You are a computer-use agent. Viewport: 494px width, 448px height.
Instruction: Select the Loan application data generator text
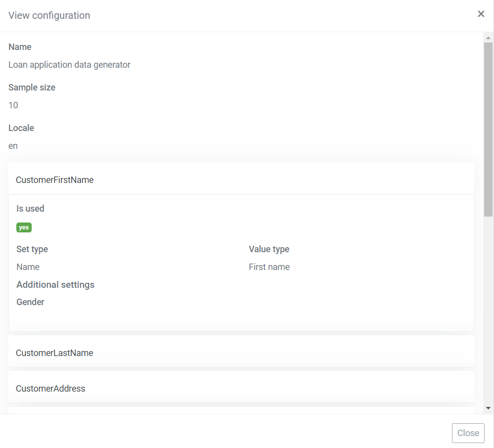tap(69, 65)
